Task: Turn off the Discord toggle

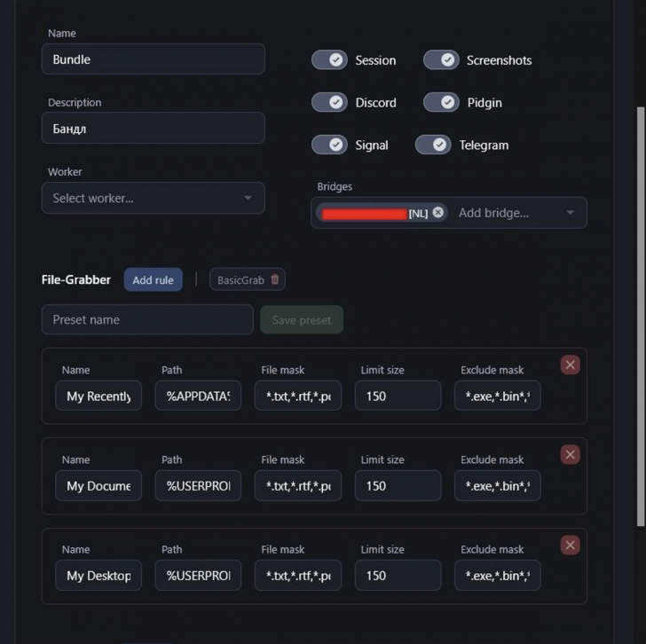Action: (x=329, y=102)
